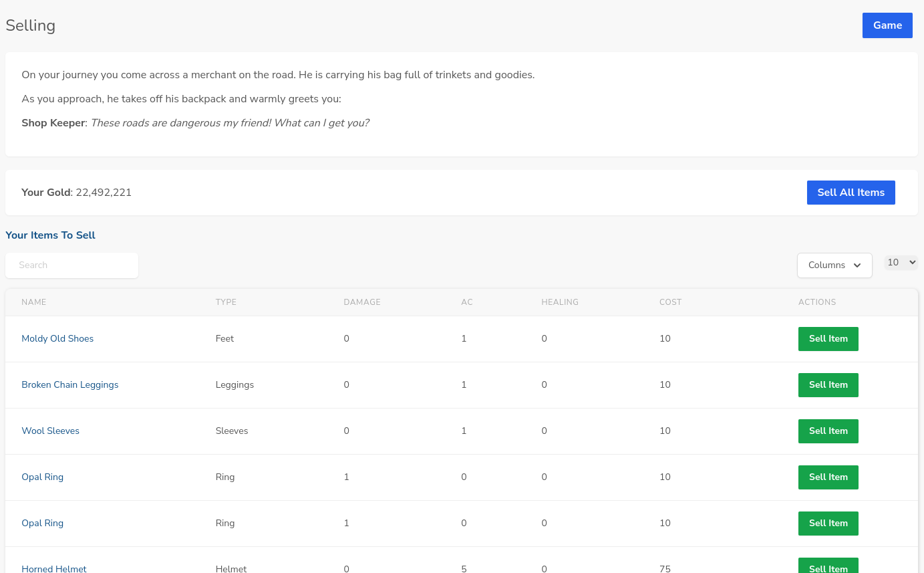The image size is (924, 573).
Task: Open the Horned Helmet item link
Action: (54, 568)
